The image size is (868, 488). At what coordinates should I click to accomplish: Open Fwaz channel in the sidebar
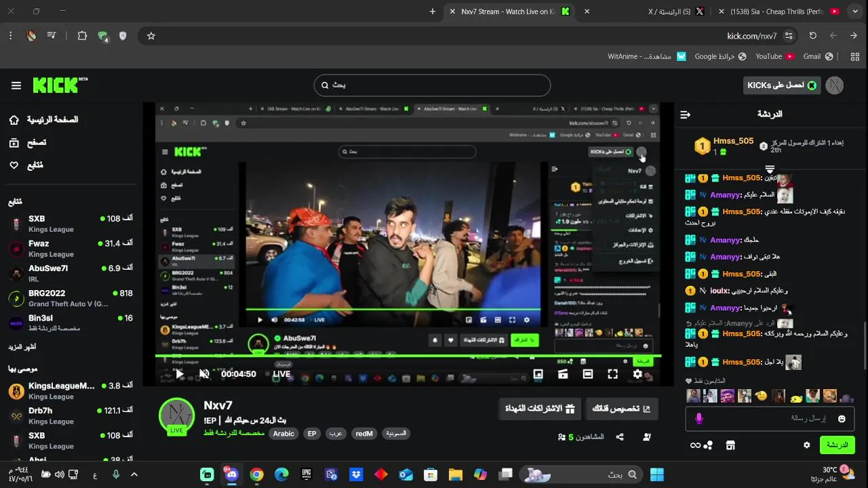pos(71,248)
